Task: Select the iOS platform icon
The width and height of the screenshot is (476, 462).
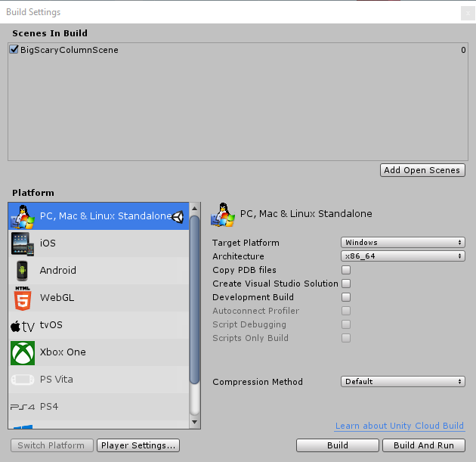Action: point(22,243)
